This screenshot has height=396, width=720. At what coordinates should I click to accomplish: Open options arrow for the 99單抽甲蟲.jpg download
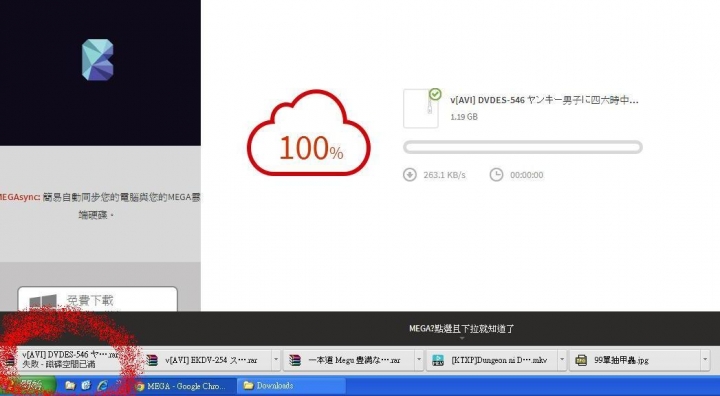coord(705,360)
